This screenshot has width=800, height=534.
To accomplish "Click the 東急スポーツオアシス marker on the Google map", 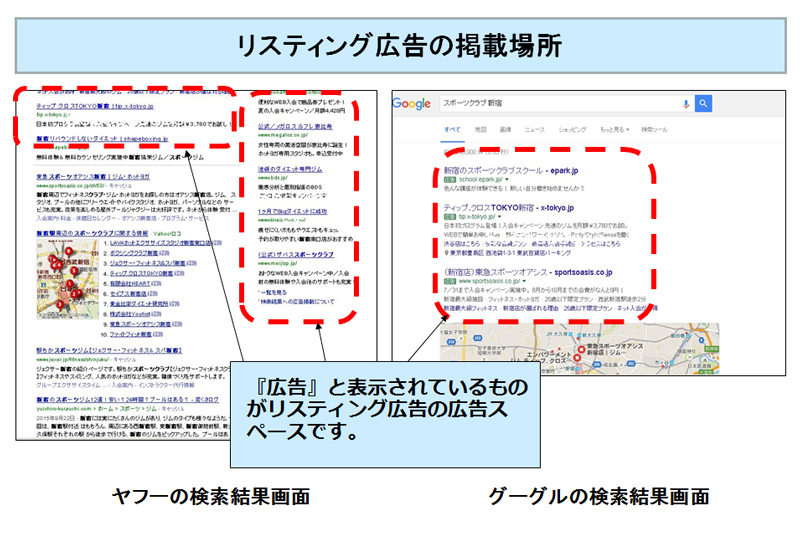I will (581, 350).
